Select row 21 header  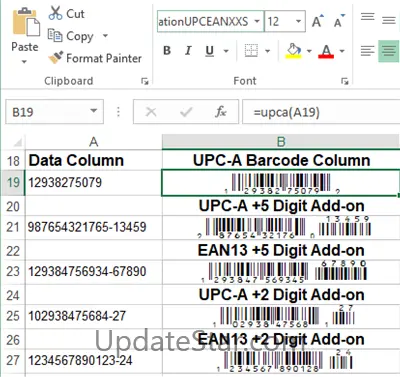tap(13, 227)
